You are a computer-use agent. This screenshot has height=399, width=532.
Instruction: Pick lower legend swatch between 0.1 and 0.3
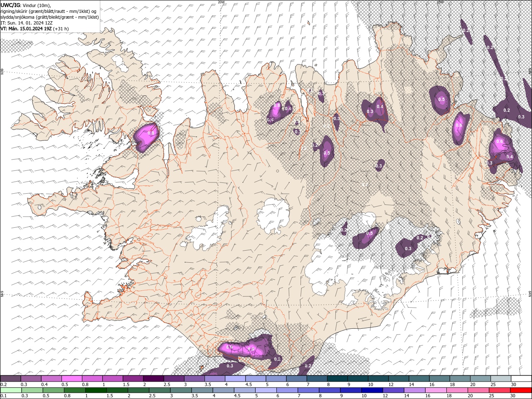[x=10, y=390]
